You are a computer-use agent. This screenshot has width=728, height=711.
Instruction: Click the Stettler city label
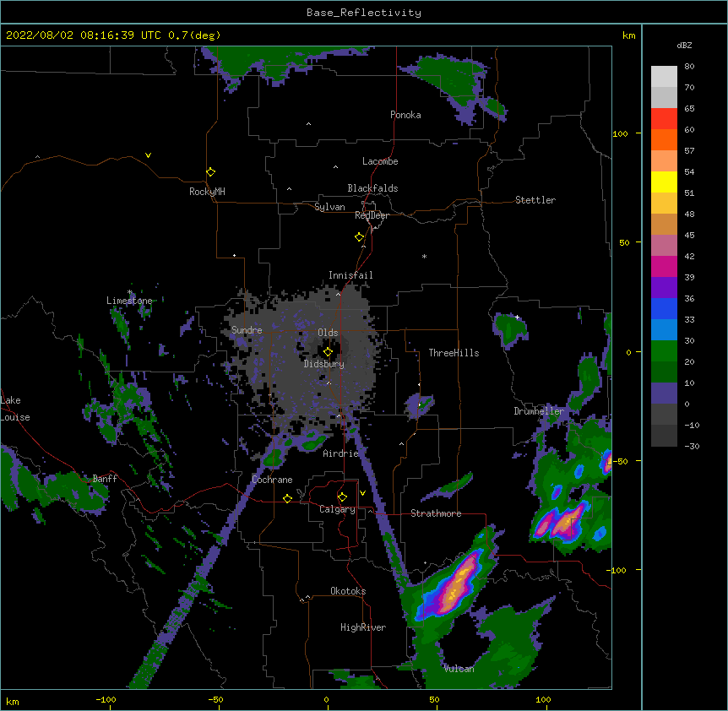click(x=535, y=200)
